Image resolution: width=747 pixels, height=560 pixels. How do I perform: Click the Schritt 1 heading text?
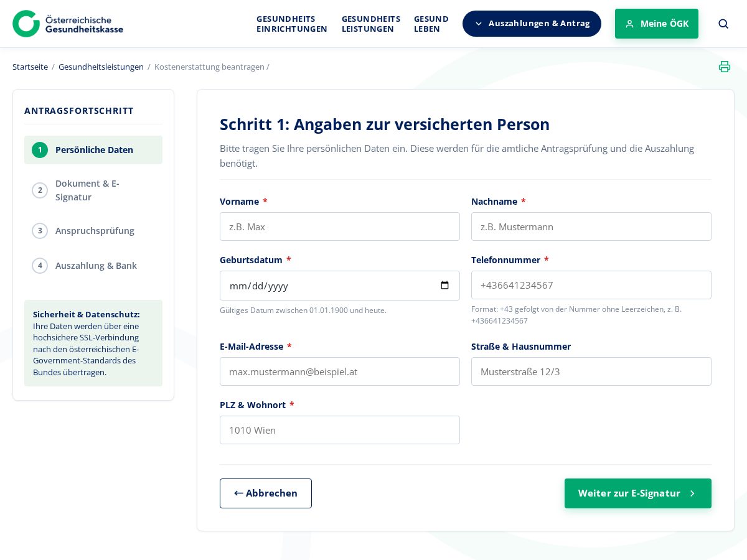(x=385, y=124)
